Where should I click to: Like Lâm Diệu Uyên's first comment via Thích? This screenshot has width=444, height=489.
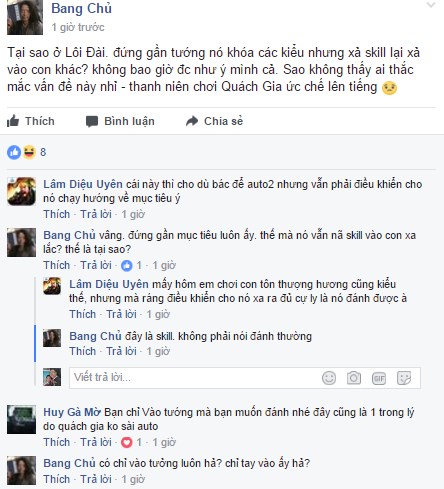pos(57,214)
